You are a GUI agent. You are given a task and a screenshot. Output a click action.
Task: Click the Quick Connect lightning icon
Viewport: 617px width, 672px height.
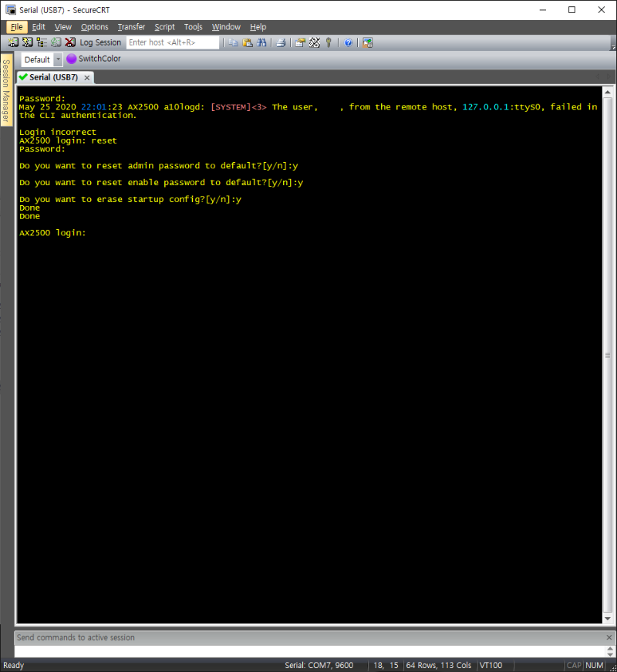[28, 42]
